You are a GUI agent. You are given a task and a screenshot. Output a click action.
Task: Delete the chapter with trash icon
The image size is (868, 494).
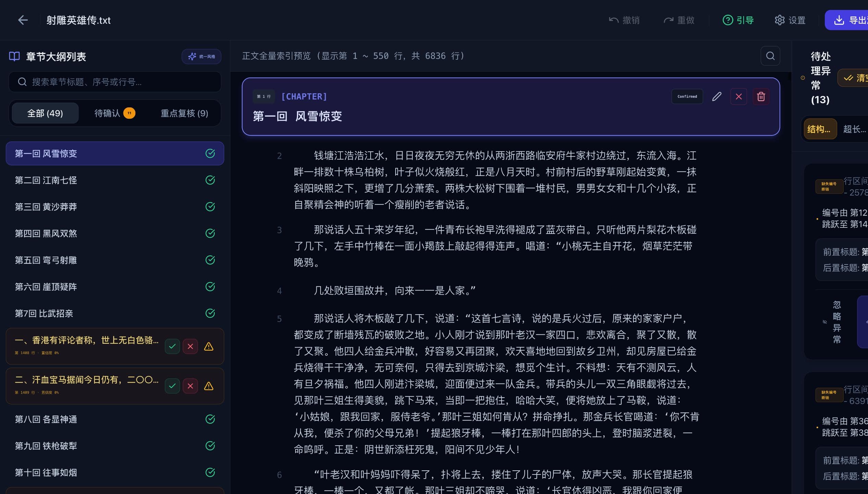point(761,96)
